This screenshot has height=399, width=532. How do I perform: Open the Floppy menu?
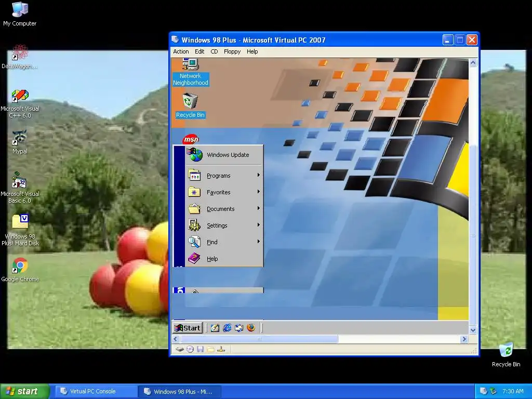[232, 51]
